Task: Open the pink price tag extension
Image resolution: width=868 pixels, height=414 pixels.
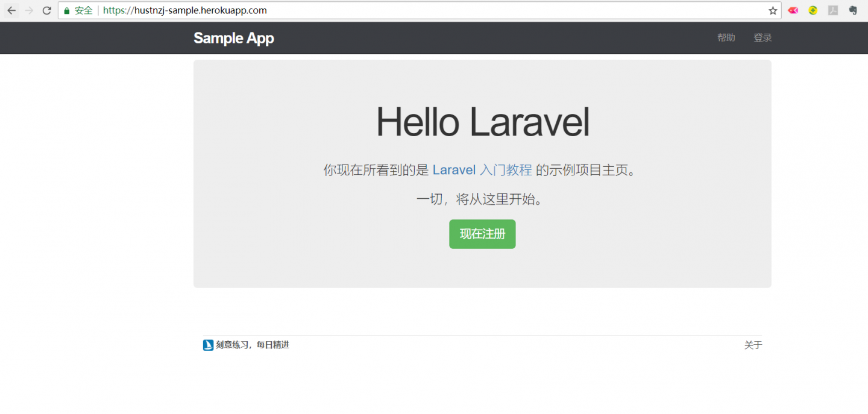Action: tap(793, 10)
